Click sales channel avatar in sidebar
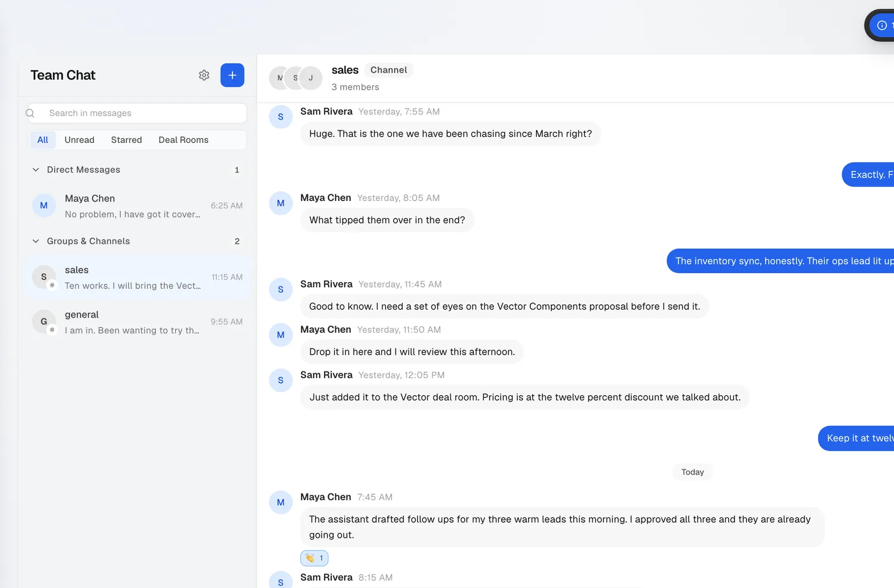Image resolution: width=894 pixels, height=588 pixels. click(44, 277)
